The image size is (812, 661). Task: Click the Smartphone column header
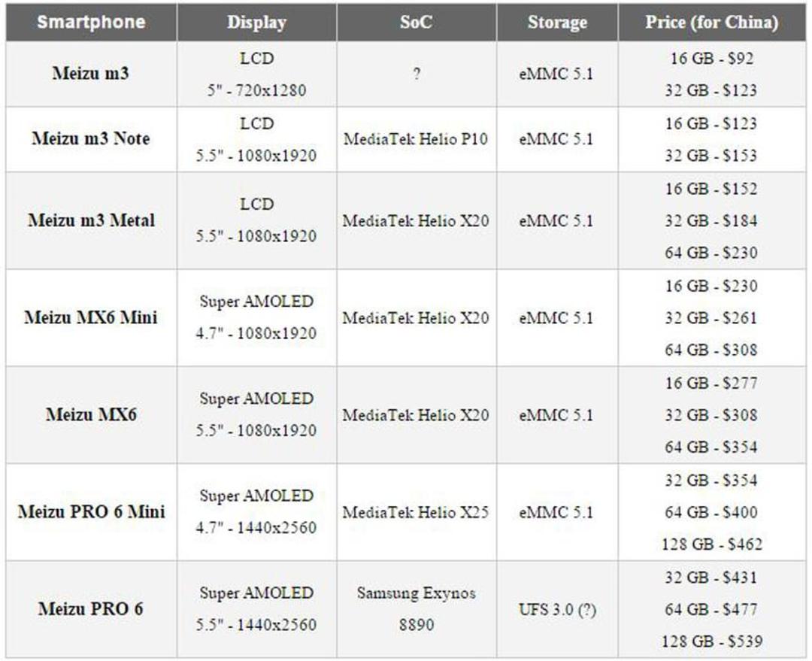(91, 23)
